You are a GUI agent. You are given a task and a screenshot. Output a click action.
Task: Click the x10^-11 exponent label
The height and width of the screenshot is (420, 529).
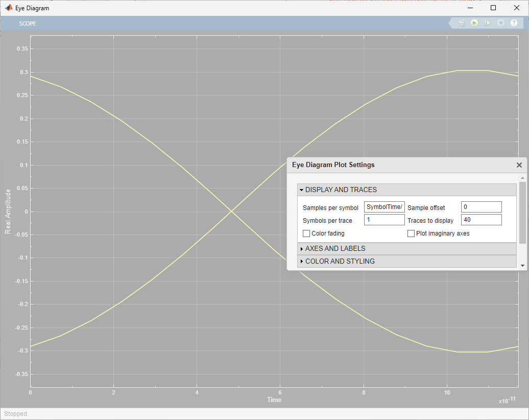(x=508, y=400)
